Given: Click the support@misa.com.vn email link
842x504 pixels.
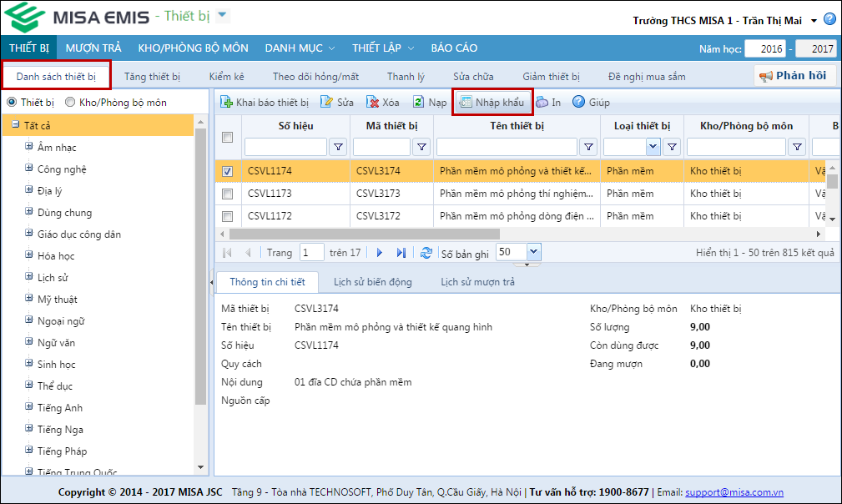Looking at the screenshot, I should (x=734, y=492).
